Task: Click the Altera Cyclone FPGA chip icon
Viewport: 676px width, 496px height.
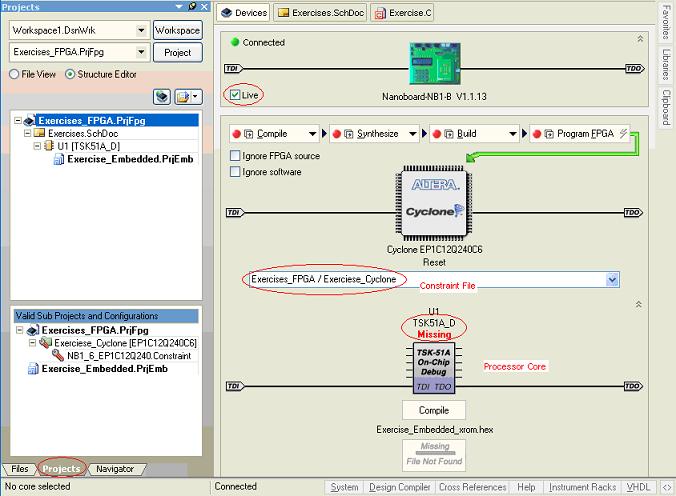Action: [434, 204]
